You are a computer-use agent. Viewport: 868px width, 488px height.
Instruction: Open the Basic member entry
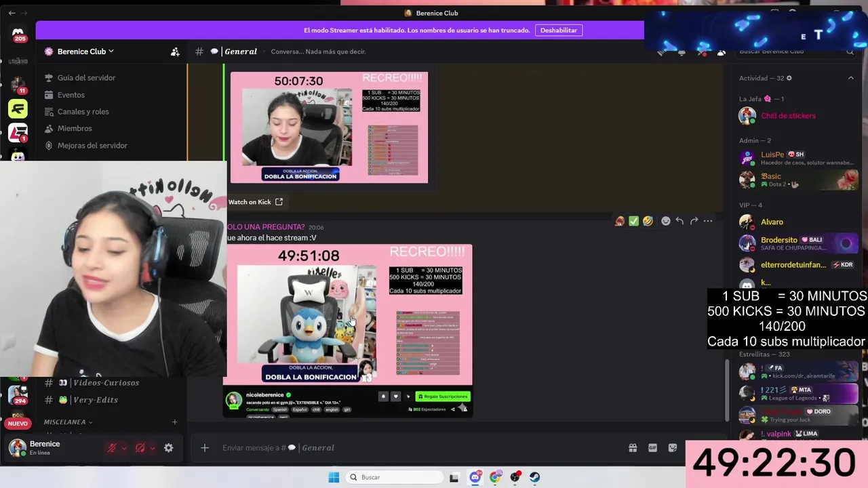[x=797, y=180]
